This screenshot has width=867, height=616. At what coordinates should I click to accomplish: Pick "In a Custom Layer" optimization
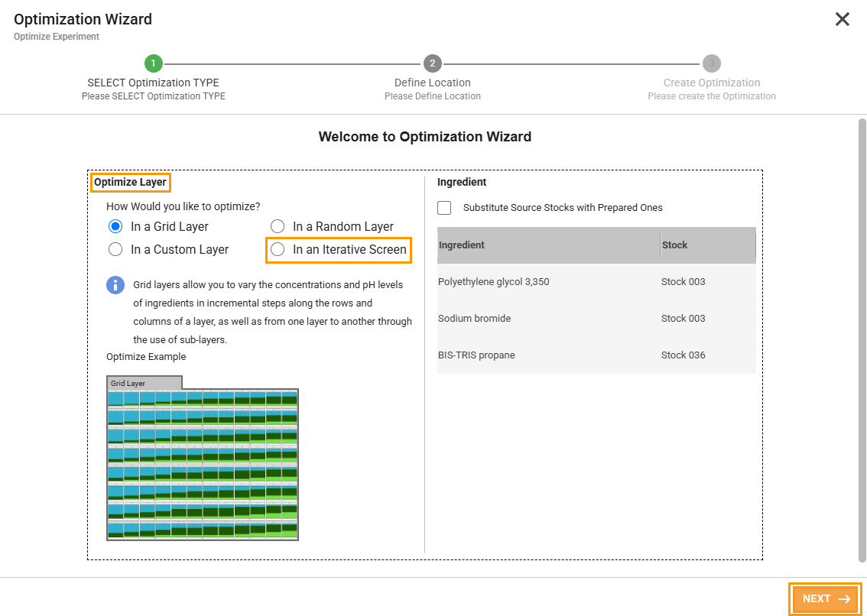coord(115,249)
